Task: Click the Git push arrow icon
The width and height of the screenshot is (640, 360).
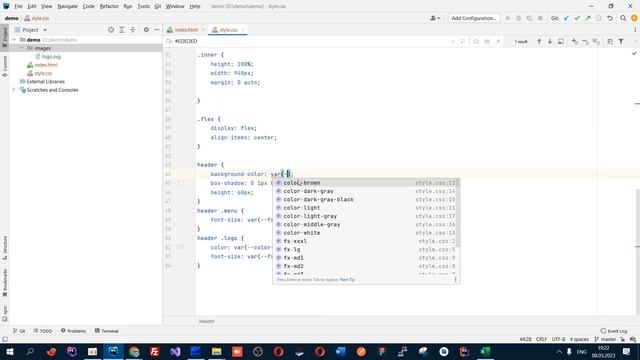Action: (588, 18)
